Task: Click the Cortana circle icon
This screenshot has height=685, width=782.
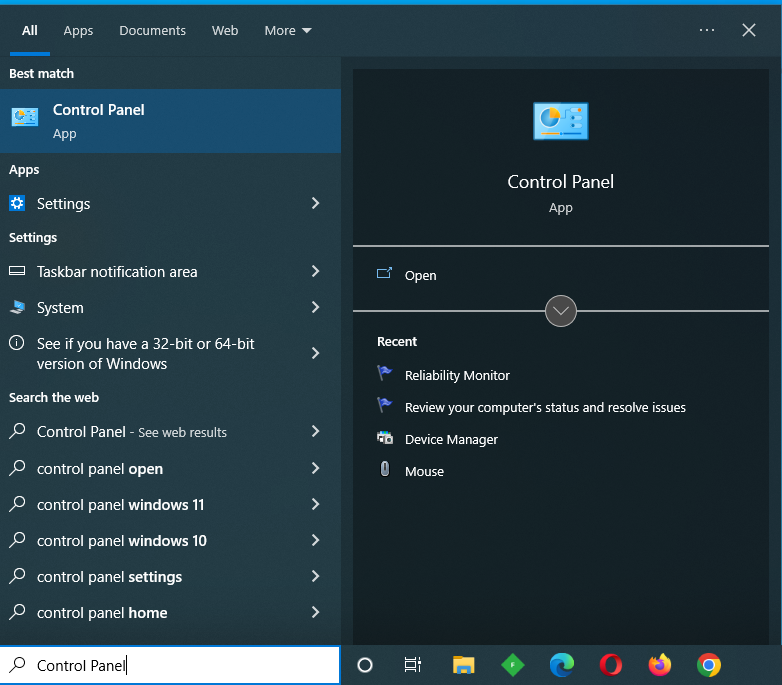Action: click(365, 665)
